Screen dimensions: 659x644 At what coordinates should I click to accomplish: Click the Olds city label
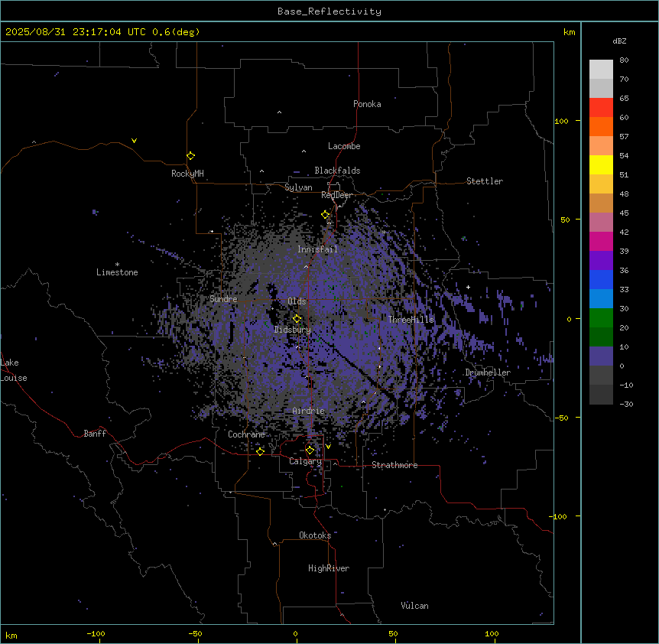(x=297, y=301)
